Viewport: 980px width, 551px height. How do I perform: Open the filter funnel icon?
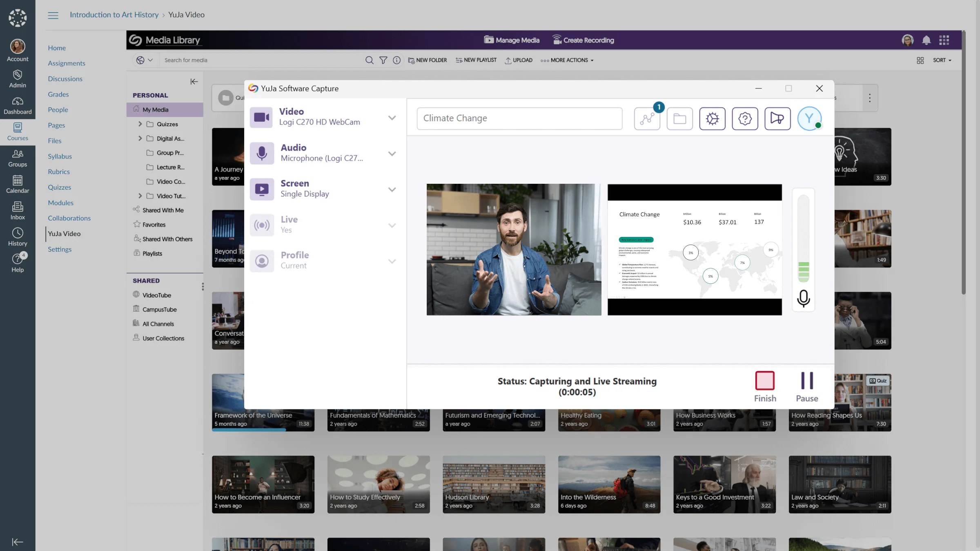coord(383,60)
